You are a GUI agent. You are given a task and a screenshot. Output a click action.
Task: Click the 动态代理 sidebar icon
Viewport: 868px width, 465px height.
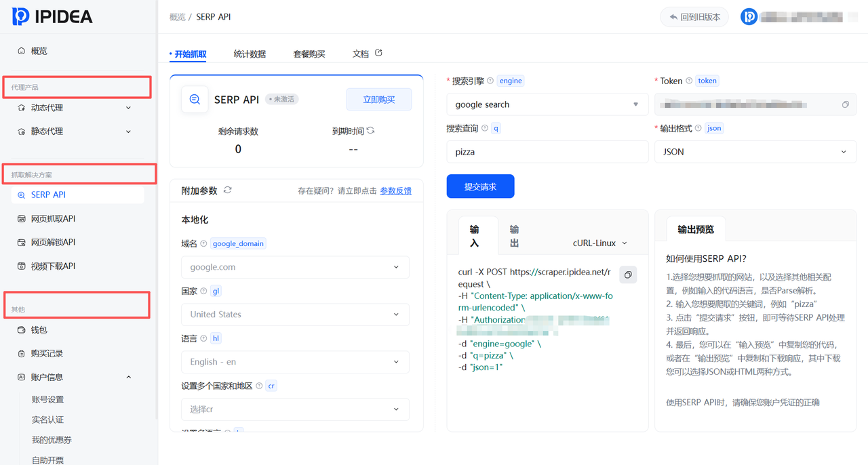pyautogui.click(x=21, y=108)
